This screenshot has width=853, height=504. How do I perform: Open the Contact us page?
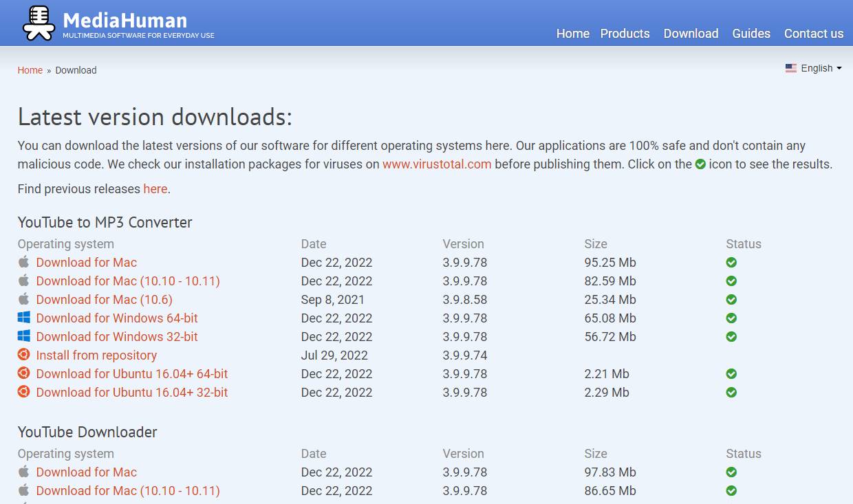click(814, 33)
